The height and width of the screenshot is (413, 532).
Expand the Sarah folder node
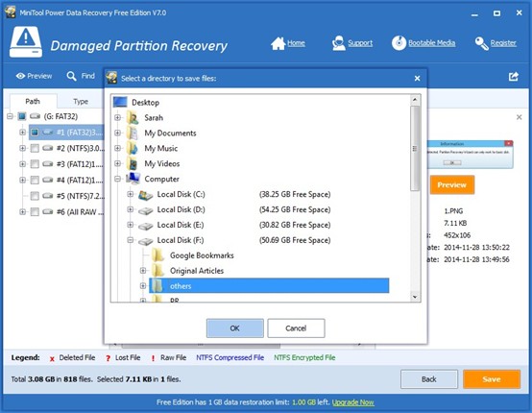pyautogui.click(x=117, y=118)
